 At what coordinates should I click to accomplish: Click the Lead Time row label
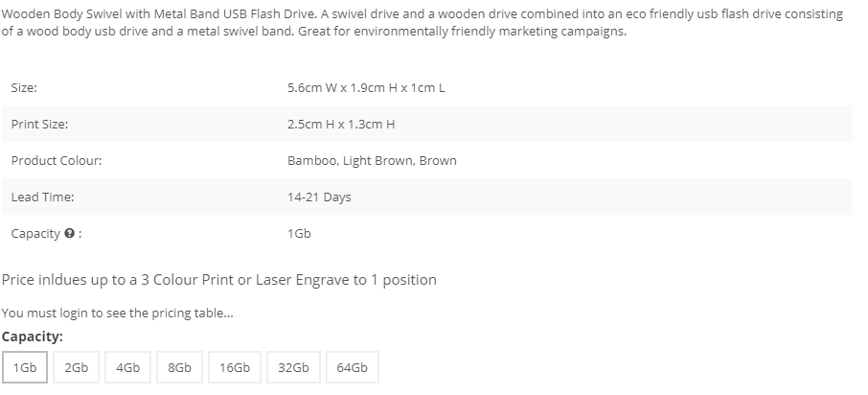[x=42, y=197]
